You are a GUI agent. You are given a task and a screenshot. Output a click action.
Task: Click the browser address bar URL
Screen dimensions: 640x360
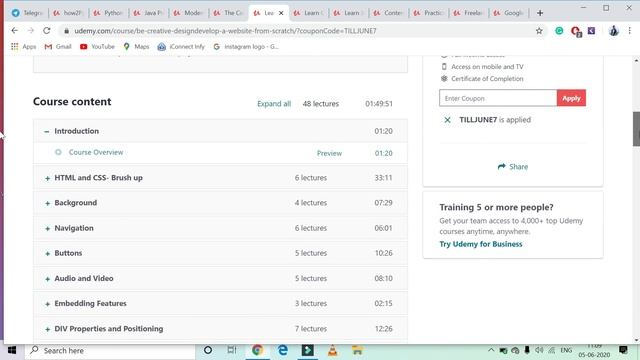click(x=225, y=31)
